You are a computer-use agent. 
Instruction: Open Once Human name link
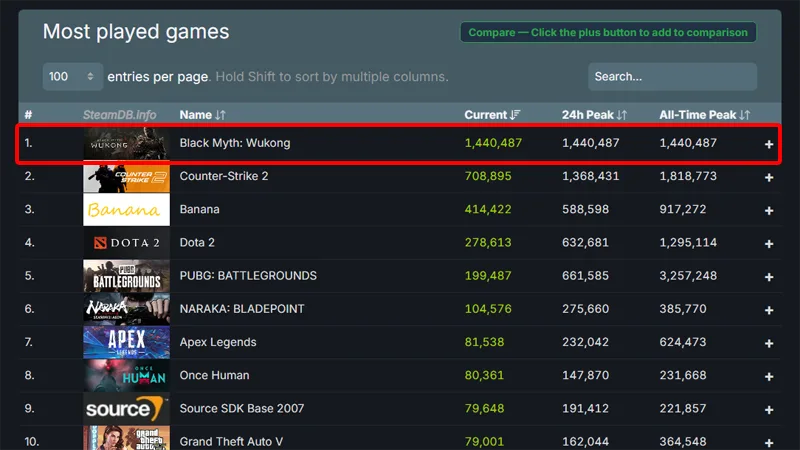click(214, 375)
